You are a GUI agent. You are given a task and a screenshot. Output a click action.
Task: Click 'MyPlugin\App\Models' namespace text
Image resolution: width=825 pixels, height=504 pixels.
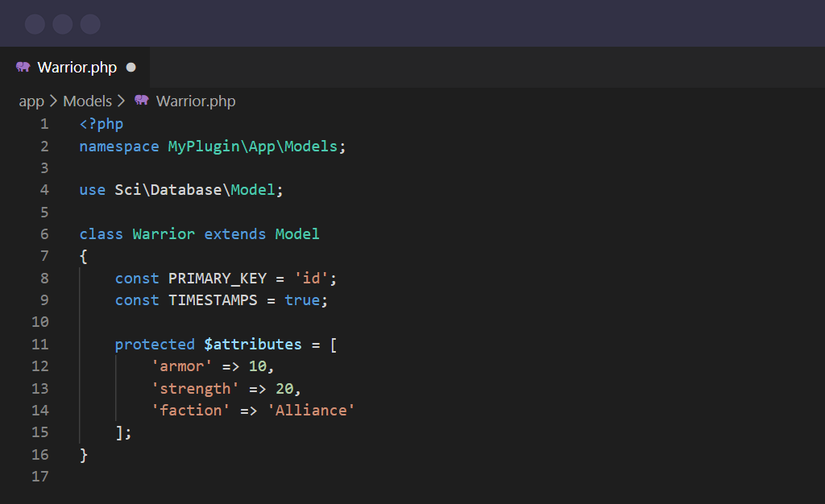point(252,147)
